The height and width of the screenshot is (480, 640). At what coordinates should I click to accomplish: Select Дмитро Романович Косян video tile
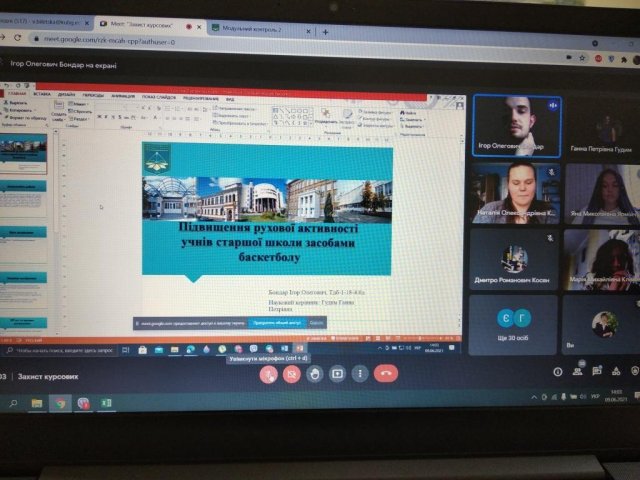[x=514, y=260]
